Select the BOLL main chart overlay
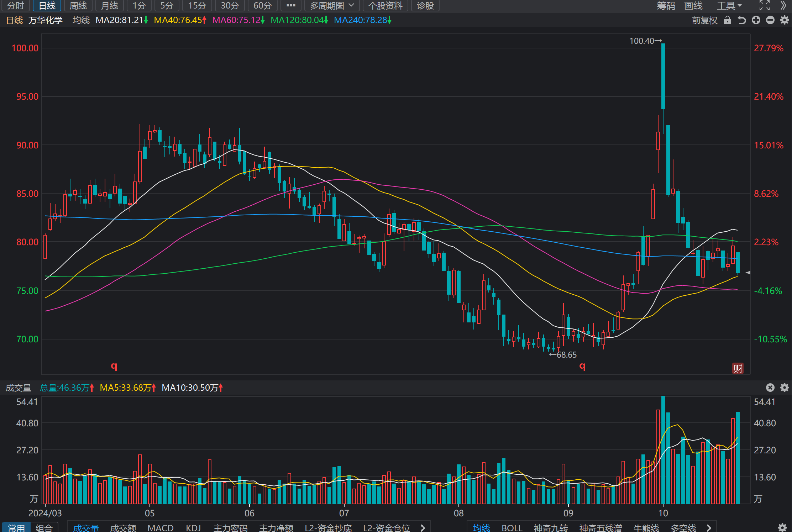792x532 pixels. click(x=512, y=527)
